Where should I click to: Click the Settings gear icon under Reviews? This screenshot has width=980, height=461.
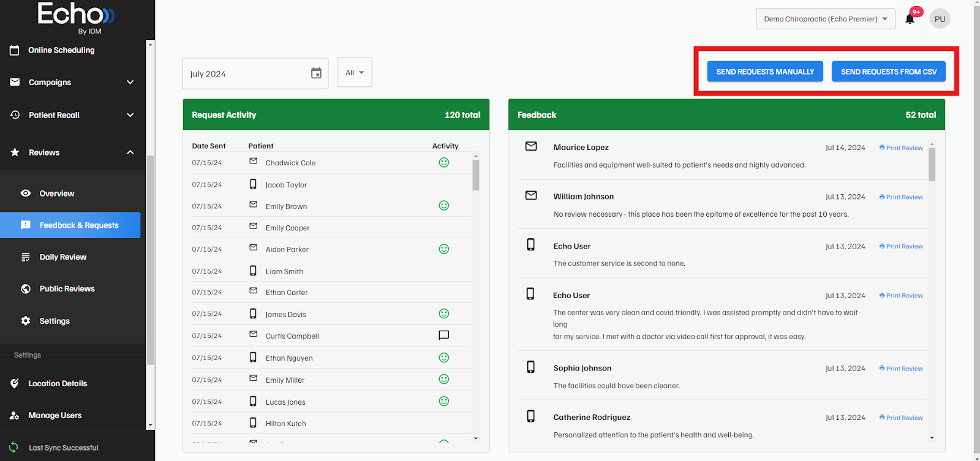(26, 321)
